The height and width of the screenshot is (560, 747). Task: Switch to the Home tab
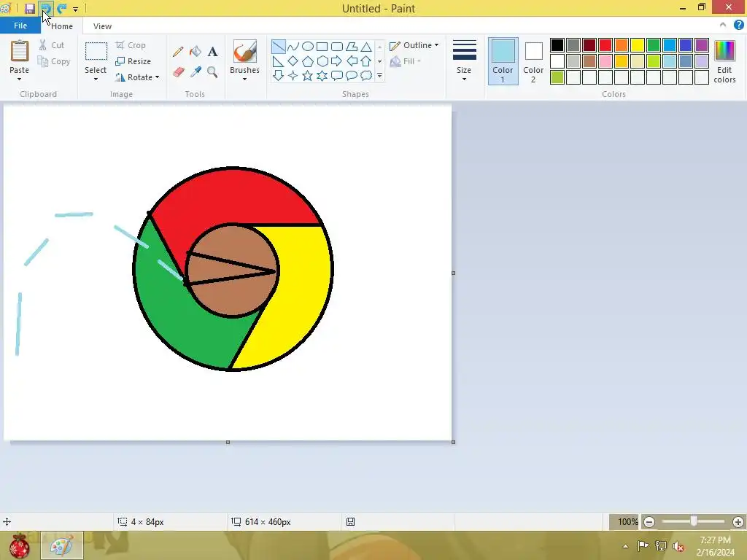pos(62,26)
